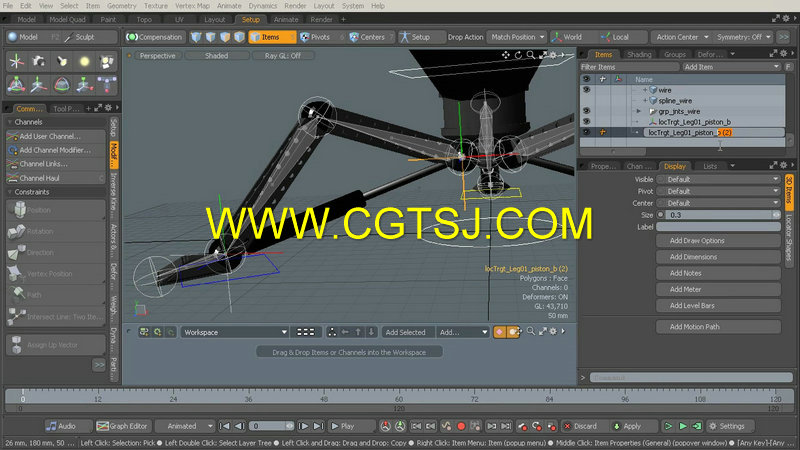
Task: Click the Channel Haul tool
Action: point(56,178)
